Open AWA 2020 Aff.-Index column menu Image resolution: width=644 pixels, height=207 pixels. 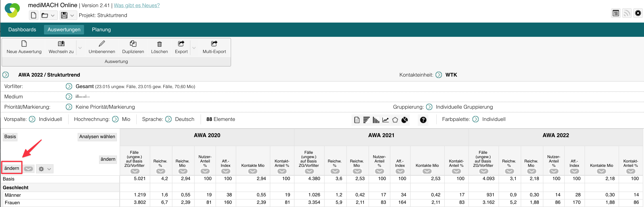[x=226, y=171]
